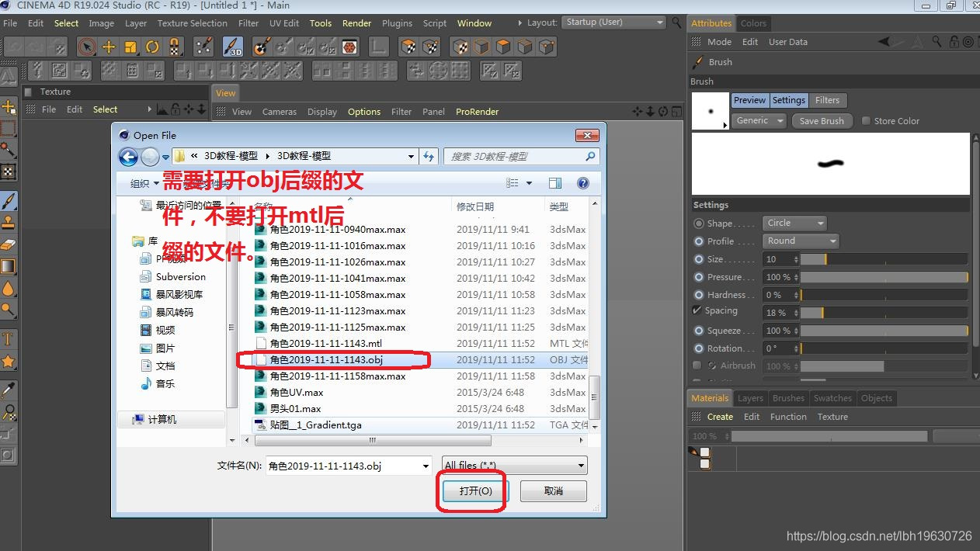Select the Gradient tool in left palette
The image size is (980, 551).
(9, 266)
